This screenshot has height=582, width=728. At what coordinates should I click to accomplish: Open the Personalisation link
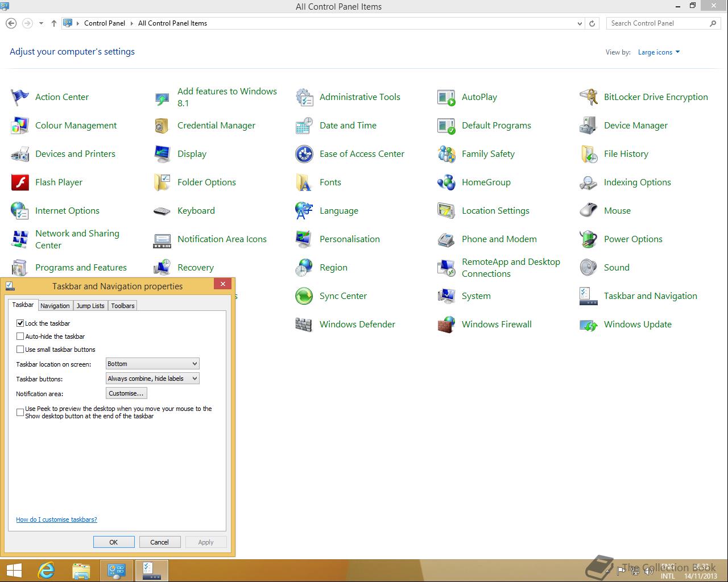(x=350, y=239)
